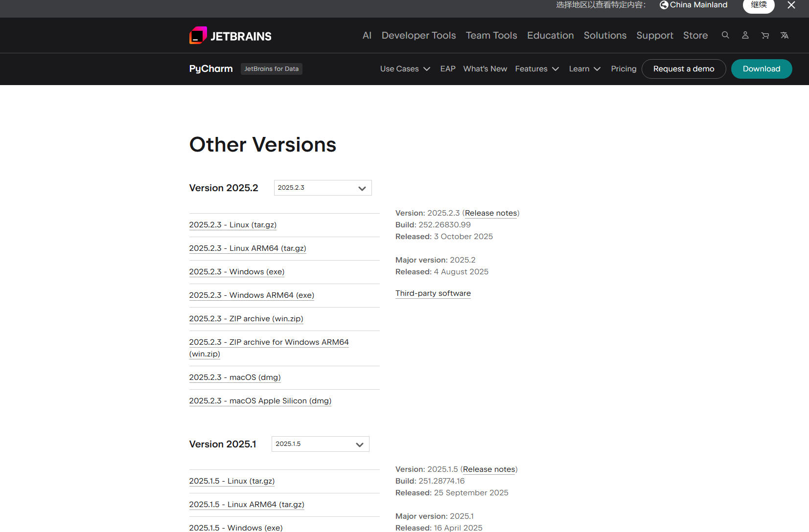
Task: Open Release notes for version 2025.2.3
Action: tap(491, 213)
